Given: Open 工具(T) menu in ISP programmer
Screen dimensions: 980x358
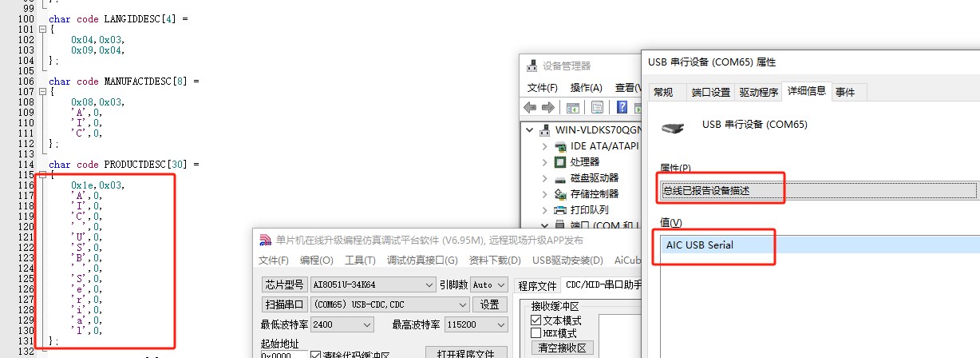Looking at the screenshot, I should [x=360, y=261].
